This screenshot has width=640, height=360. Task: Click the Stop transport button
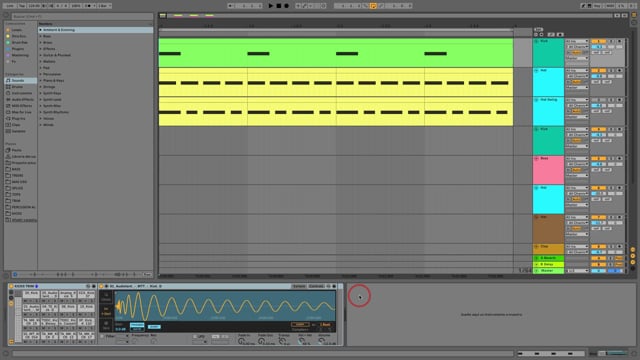click(279, 6)
